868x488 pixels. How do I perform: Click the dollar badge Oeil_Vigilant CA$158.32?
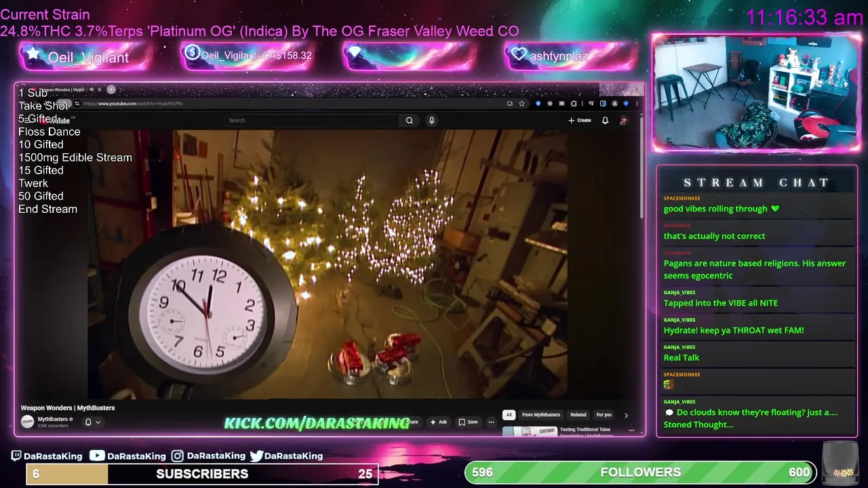[x=248, y=56]
